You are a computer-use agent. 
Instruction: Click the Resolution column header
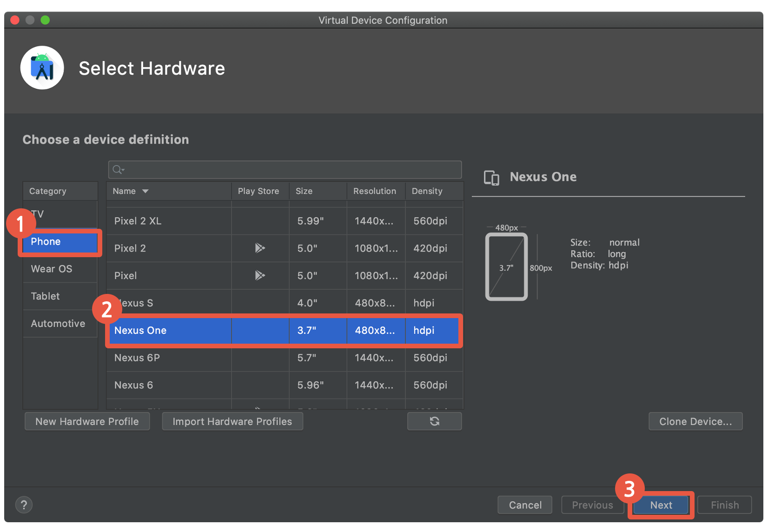[x=376, y=191]
